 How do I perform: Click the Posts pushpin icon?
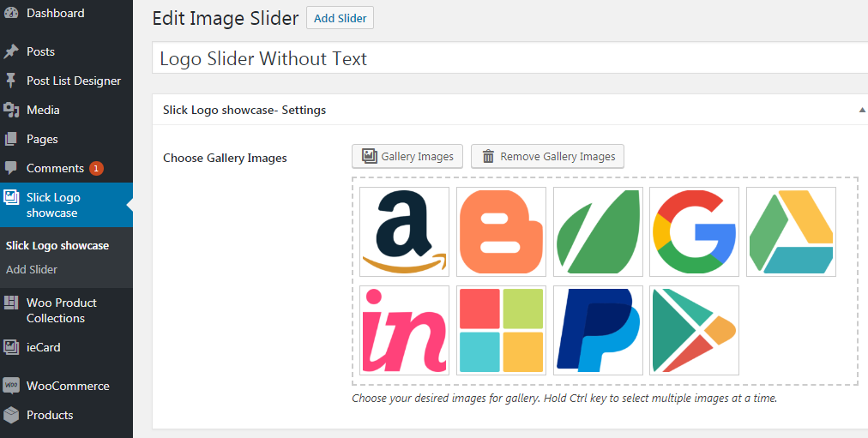[11, 51]
